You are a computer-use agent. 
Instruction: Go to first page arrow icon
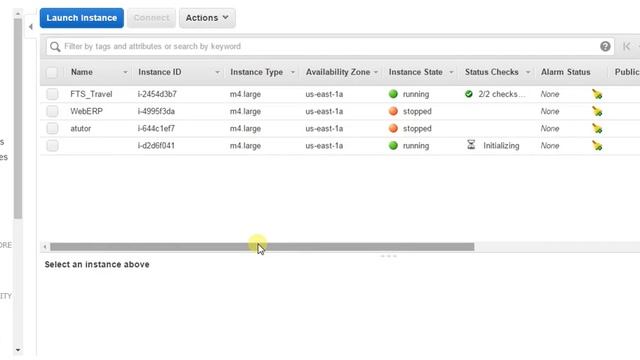click(627, 47)
